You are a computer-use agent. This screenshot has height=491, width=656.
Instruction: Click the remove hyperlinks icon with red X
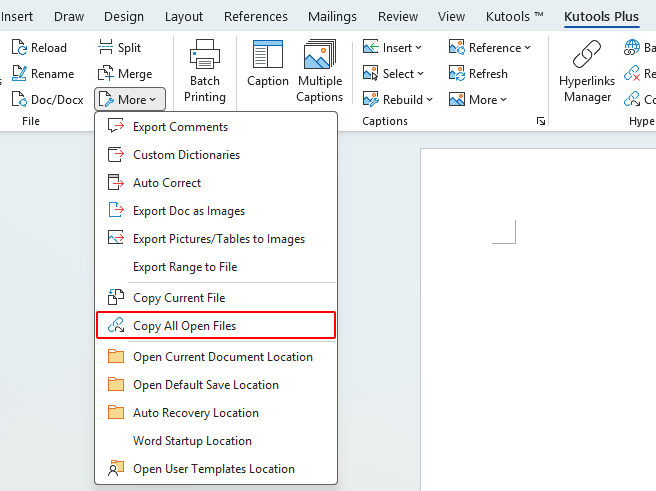click(631, 74)
